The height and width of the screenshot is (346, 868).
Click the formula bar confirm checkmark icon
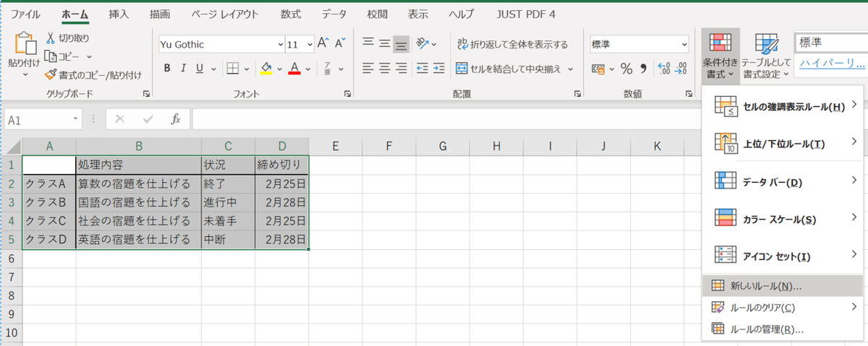pos(148,119)
